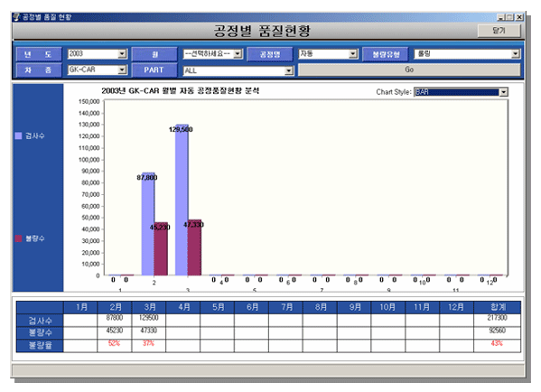Click the PART label button

point(154,70)
